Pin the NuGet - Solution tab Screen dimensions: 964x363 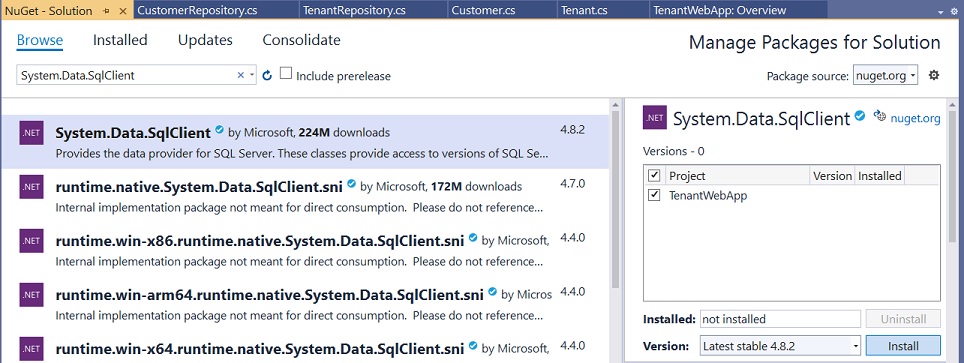click(106, 11)
